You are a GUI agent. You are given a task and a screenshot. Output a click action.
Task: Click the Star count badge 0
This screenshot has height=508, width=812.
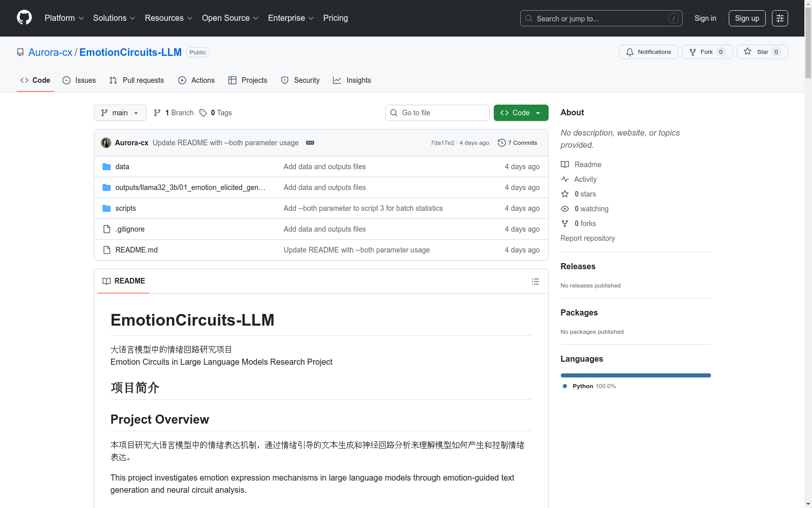(776, 52)
